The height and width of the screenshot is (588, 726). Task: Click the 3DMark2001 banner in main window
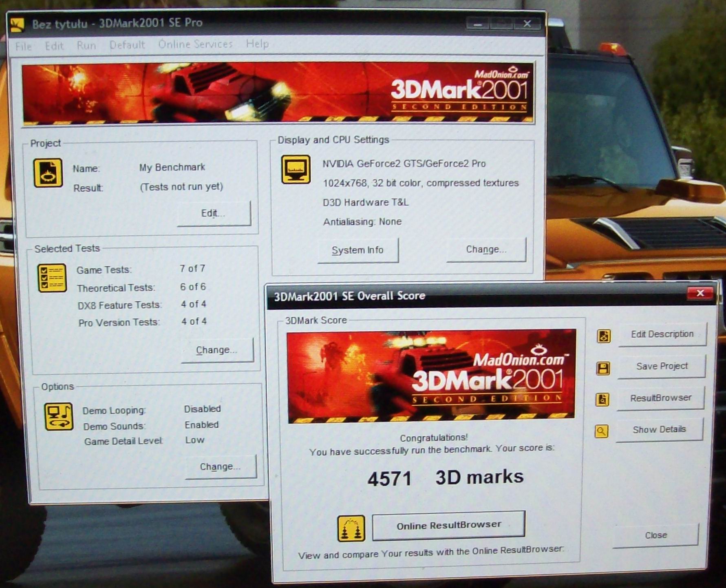[x=278, y=93]
